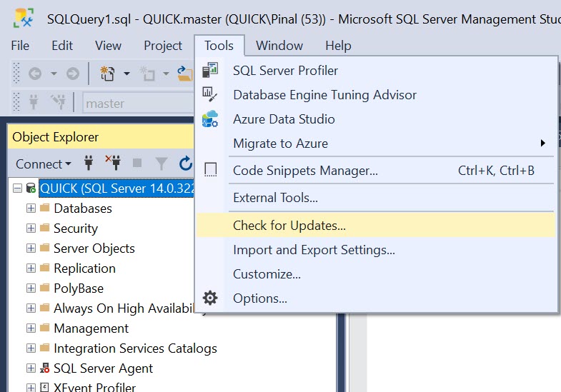Open the Add New Item dropdown arrow
561x392 pixels.
pyautogui.click(x=166, y=74)
